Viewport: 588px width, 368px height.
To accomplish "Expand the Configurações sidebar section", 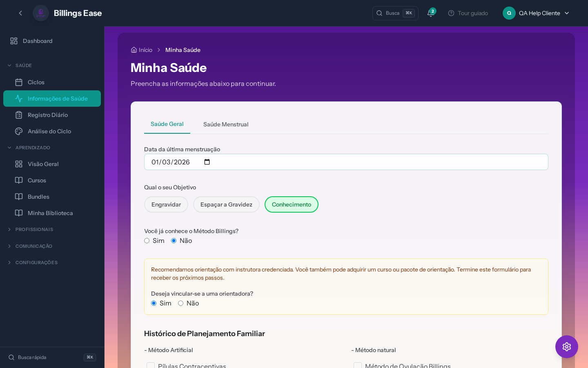I will (x=36, y=263).
